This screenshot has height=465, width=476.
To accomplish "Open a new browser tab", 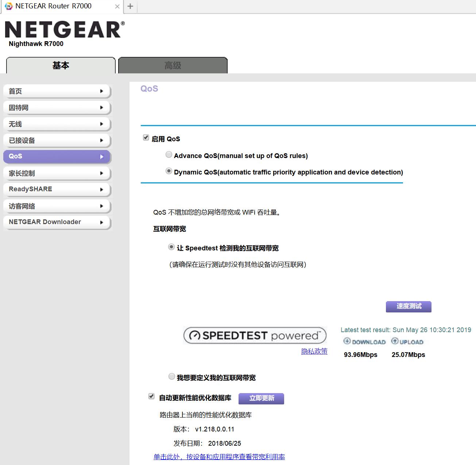I will point(130,6).
